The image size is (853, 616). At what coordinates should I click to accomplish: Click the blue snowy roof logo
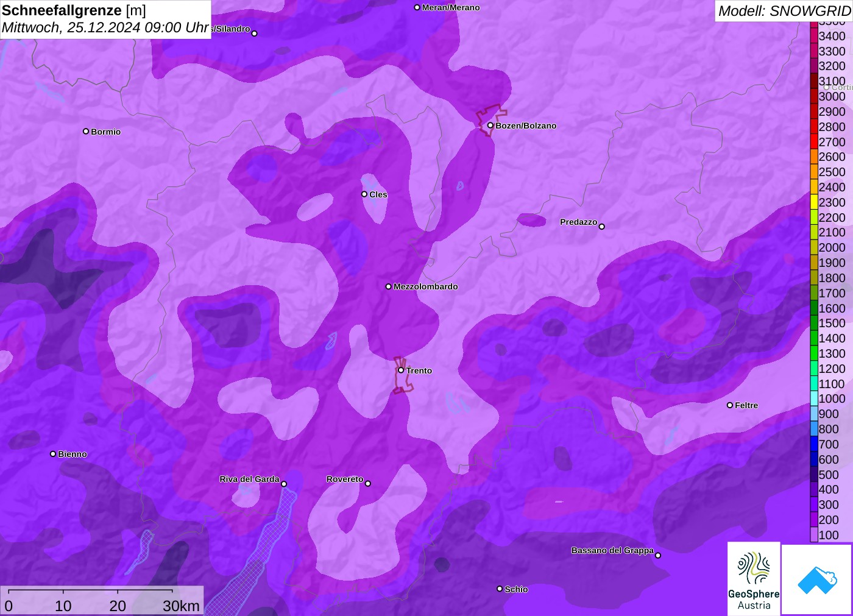click(817, 579)
